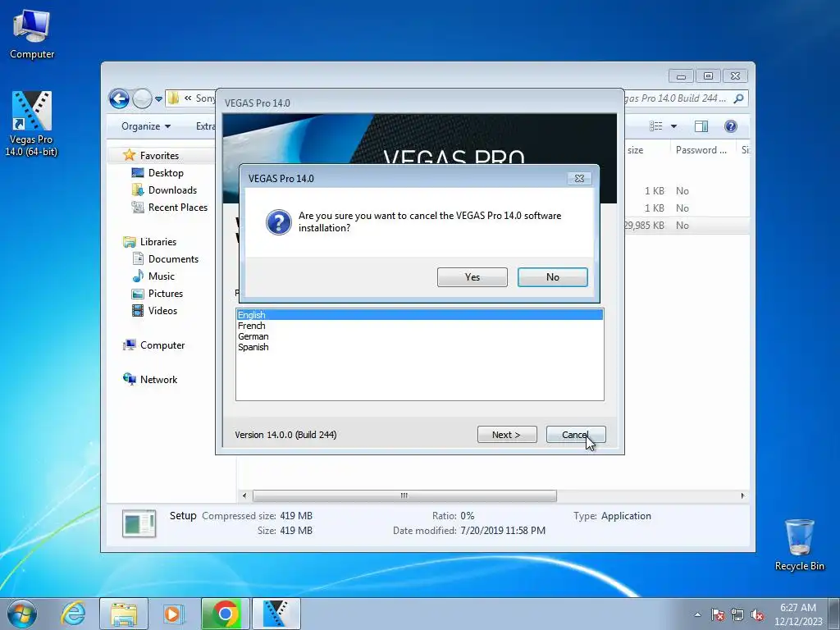Open the Documents library
Screen dimensions: 840x630
pyautogui.click(x=173, y=258)
